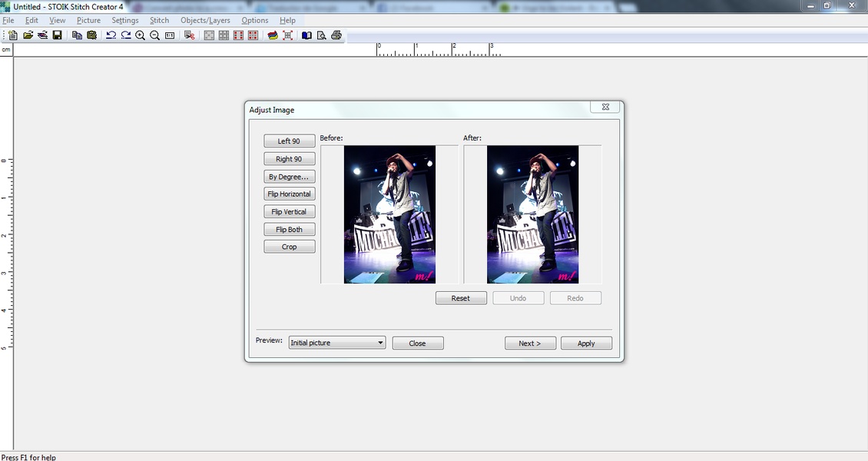Screen dimensions: 868x461
Task: Click the Print toolbar icon
Action: (336, 35)
